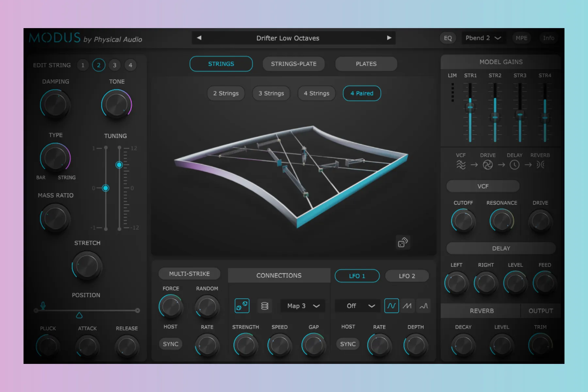Open the EQ button
This screenshot has height=392, width=588.
click(448, 38)
